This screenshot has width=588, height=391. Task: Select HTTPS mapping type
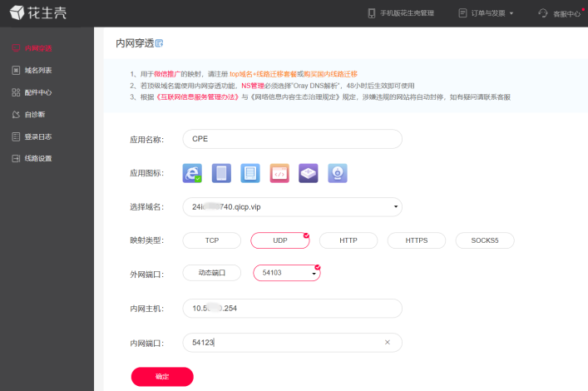tap(417, 240)
